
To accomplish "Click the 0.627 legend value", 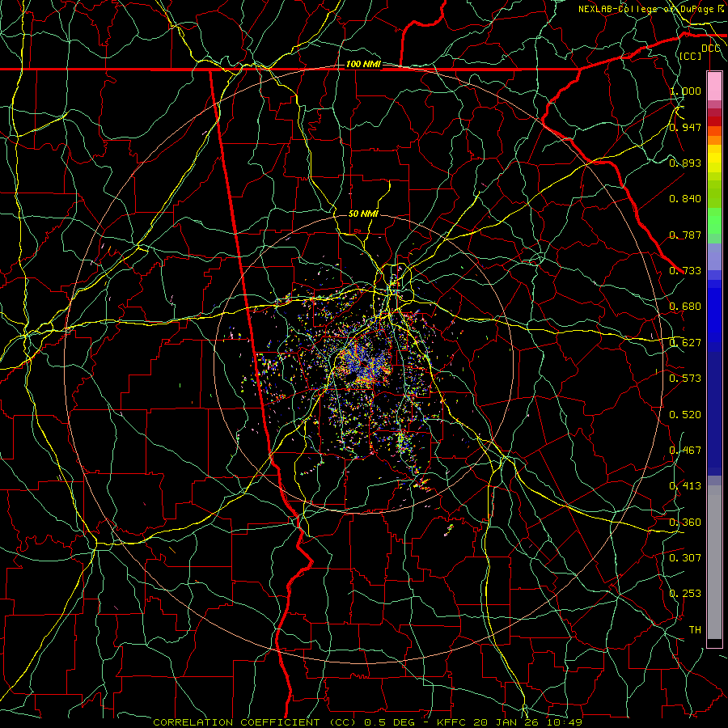I will [685, 343].
